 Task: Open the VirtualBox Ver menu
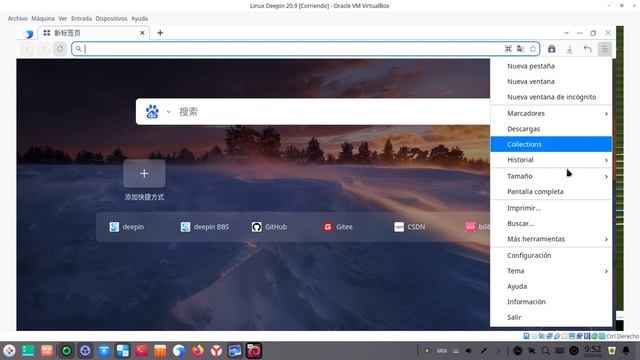(63, 18)
